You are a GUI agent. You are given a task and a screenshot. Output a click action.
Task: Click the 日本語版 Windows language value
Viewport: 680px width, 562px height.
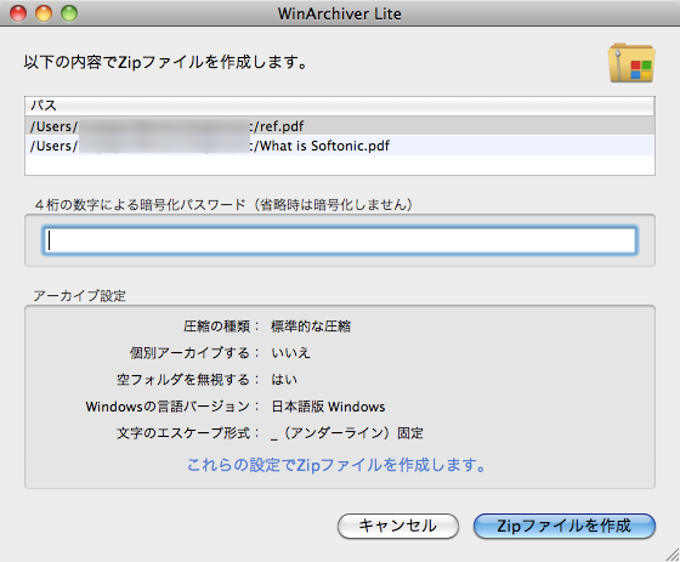(328, 407)
